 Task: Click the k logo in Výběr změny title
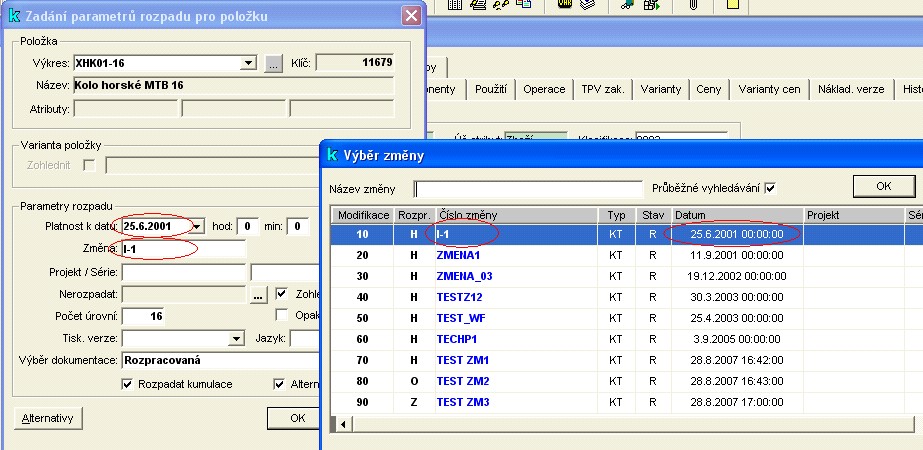tap(333, 155)
